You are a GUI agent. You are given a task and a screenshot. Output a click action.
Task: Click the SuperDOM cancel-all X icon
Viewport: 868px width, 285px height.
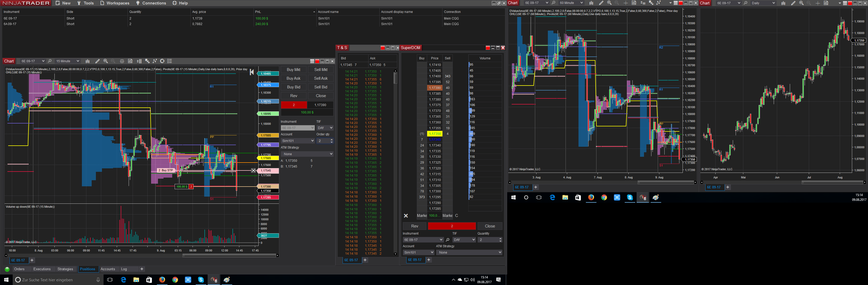point(406,216)
